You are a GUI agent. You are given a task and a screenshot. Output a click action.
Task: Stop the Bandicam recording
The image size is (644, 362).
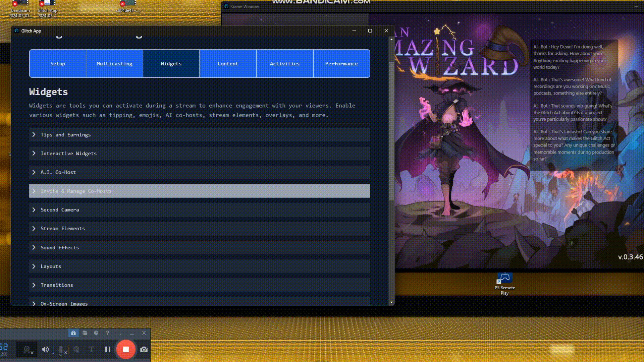(x=126, y=349)
